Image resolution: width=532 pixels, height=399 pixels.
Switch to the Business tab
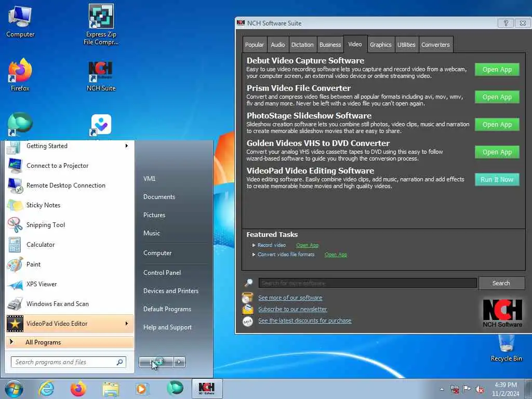point(330,45)
